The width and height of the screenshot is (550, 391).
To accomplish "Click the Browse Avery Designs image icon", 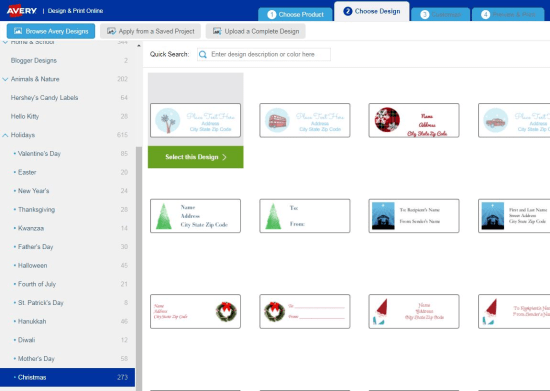I will coord(18,31).
